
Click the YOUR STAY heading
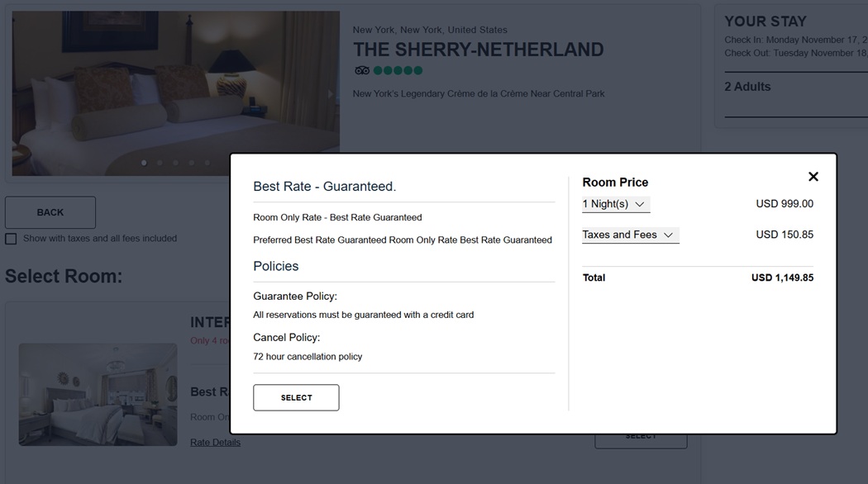(x=765, y=21)
